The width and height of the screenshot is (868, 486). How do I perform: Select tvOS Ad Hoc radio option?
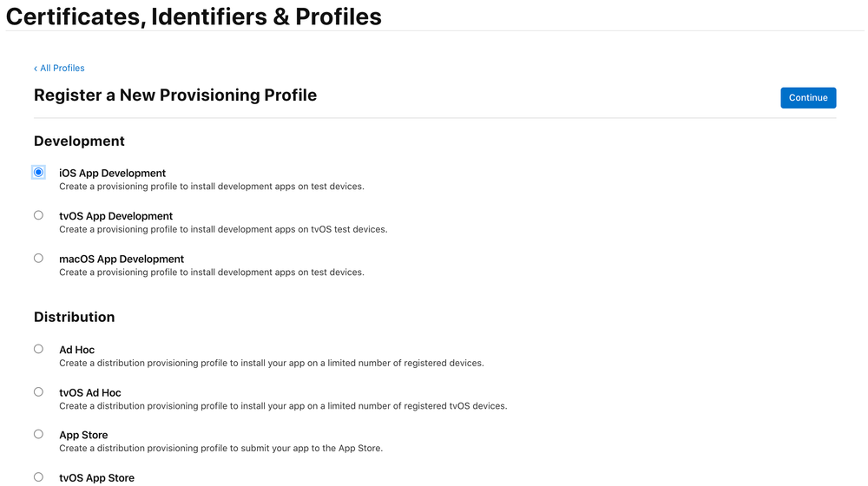click(38, 391)
